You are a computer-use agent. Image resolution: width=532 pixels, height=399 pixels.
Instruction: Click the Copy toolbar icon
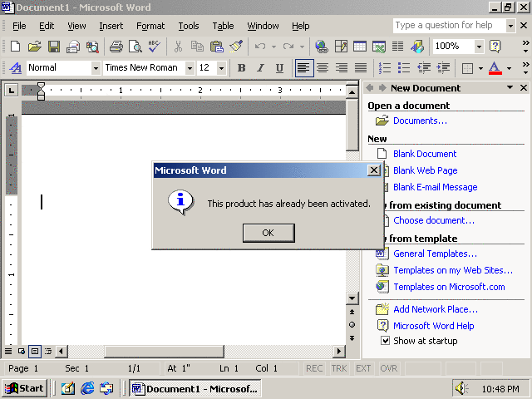[197, 47]
